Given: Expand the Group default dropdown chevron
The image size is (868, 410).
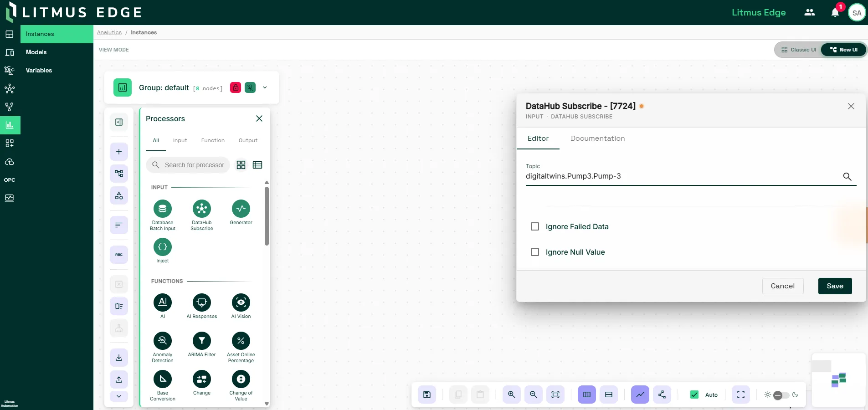Looking at the screenshot, I should click(265, 87).
